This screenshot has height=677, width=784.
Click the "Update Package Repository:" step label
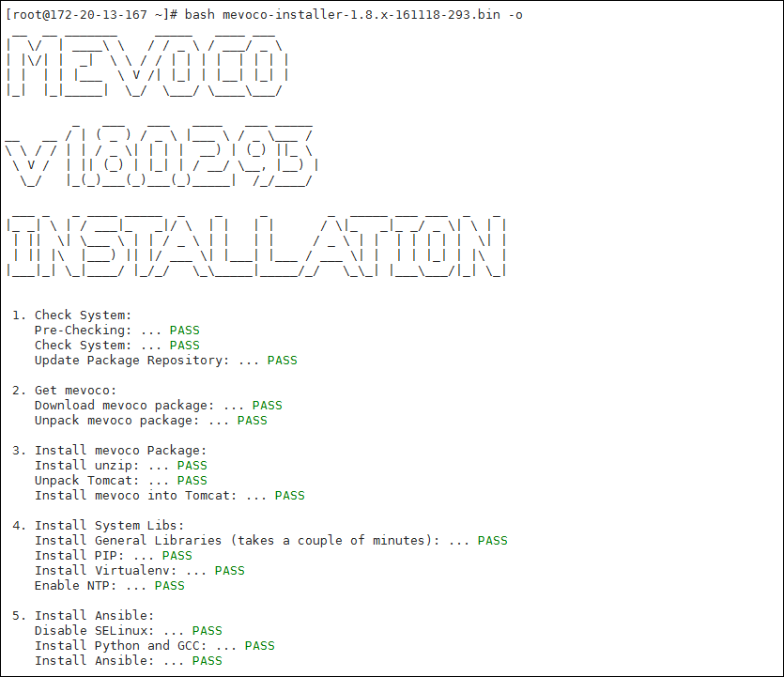(132, 360)
